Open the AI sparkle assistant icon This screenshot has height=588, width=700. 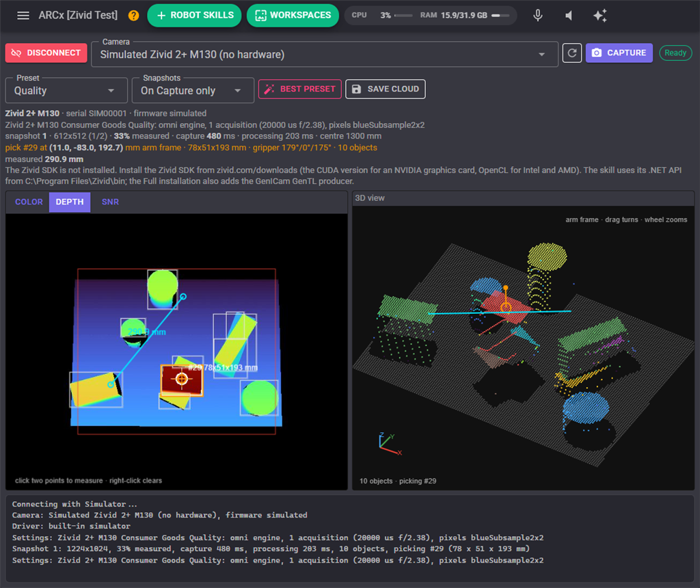pyautogui.click(x=600, y=16)
